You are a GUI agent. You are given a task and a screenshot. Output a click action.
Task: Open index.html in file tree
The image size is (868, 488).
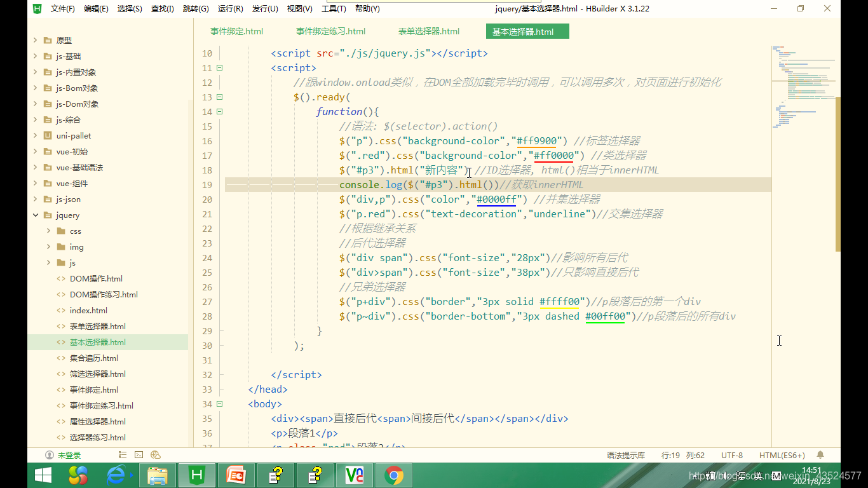coord(88,310)
